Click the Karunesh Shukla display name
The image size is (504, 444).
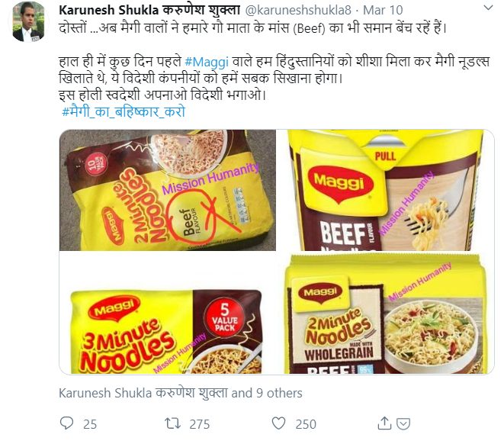tap(149, 10)
